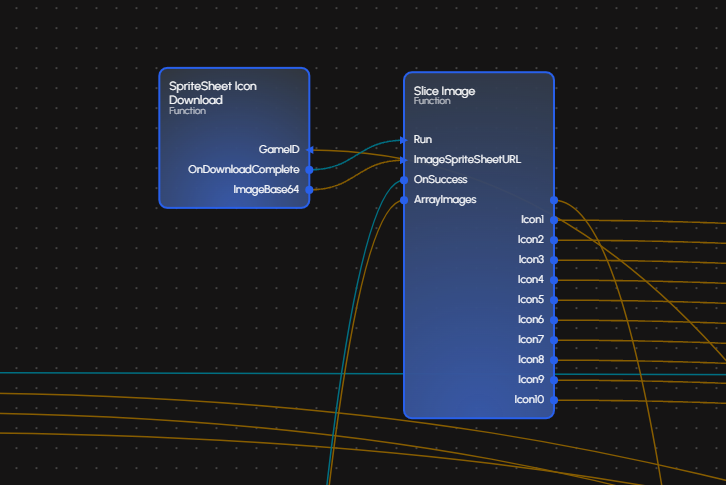Click the ImageBase64 output port dot
This screenshot has height=485, width=726.
point(309,189)
